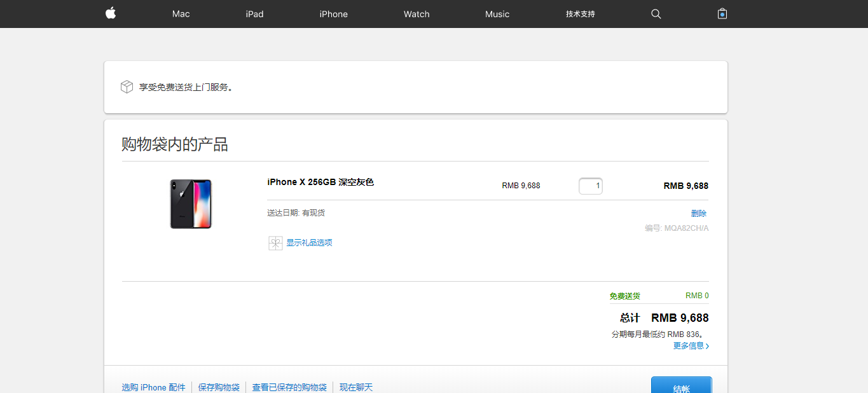This screenshot has width=868, height=393.
Task: Open the 技术支持 menu
Action: (581, 14)
